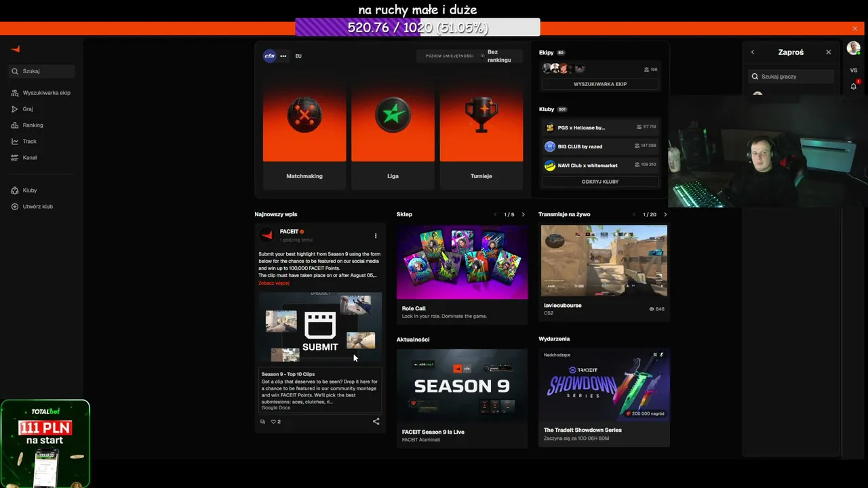Click the Wydarzenia section heading
The height and width of the screenshot is (488, 868).
click(x=554, y=339)
